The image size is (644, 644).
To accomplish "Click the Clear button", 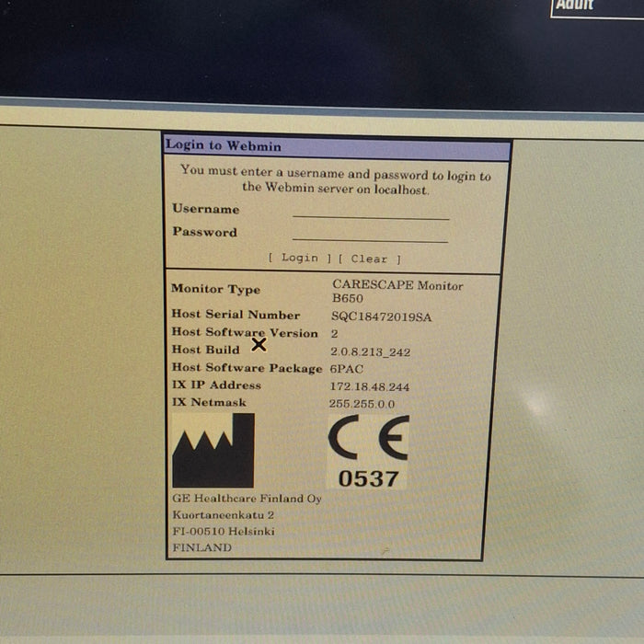I will point(369,259).
